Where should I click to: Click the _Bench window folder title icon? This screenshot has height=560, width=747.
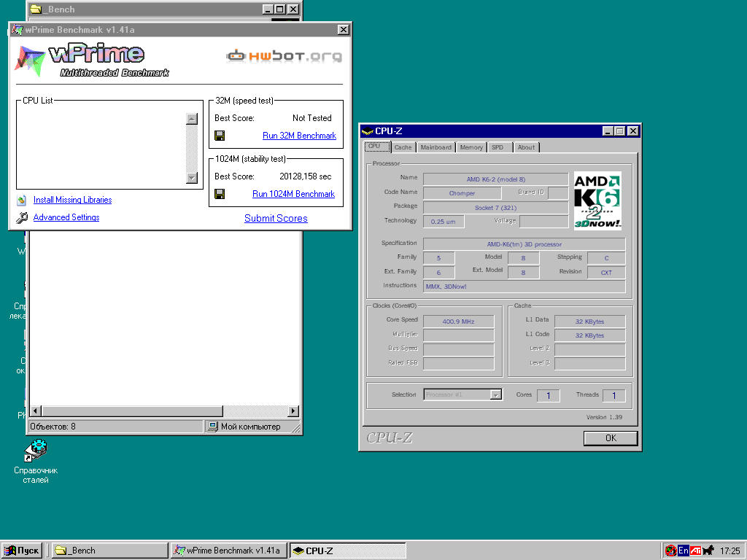pos(36,9)
